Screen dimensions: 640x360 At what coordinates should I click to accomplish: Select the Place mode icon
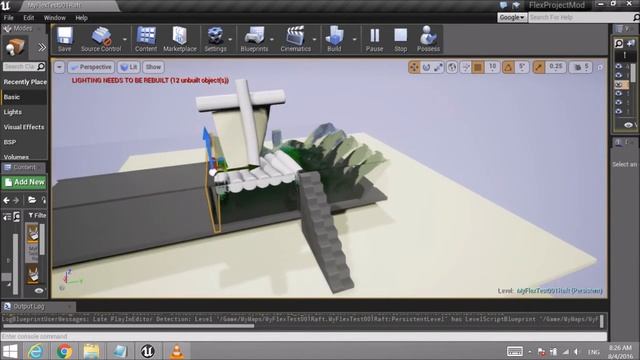pyautogui.click(x=15, y=47)
